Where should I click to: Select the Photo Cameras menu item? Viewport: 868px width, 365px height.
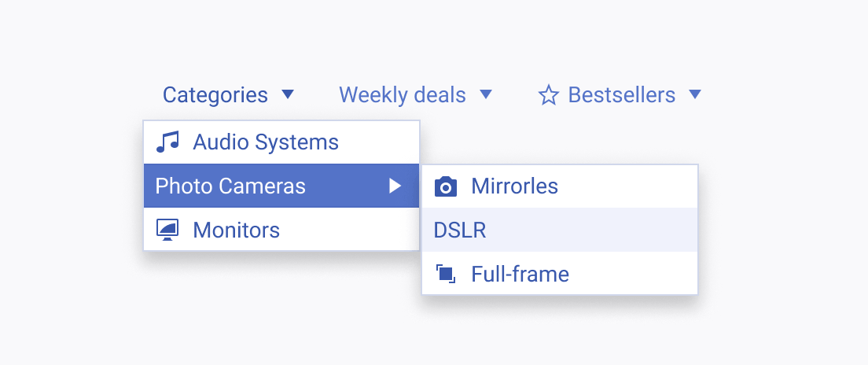click(281, 186)
